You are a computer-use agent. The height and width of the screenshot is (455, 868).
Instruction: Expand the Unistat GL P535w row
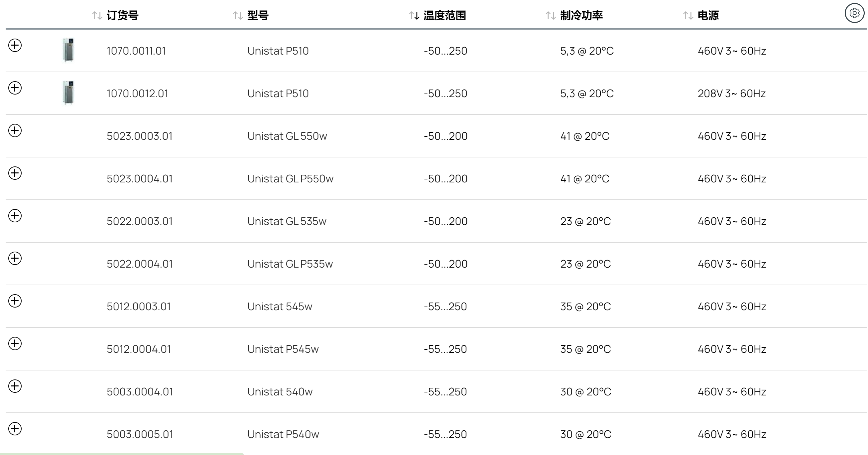[x=15, y=258]
